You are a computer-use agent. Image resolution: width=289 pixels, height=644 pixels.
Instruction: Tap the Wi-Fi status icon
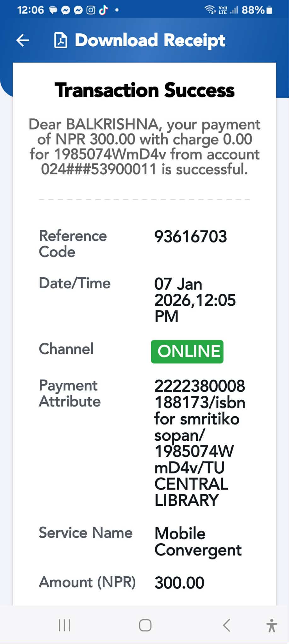(x=210, y=10)
